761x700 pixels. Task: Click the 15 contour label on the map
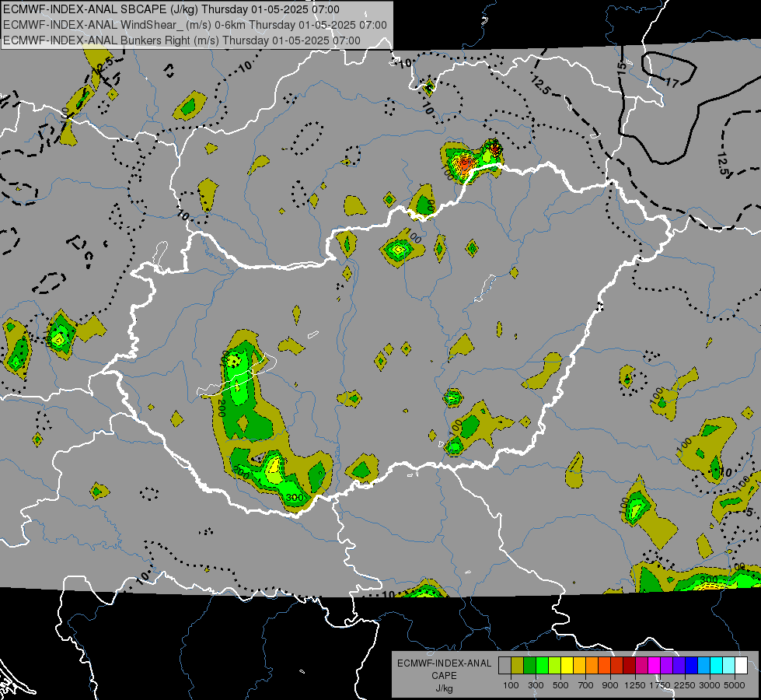(x=622, y=68)
